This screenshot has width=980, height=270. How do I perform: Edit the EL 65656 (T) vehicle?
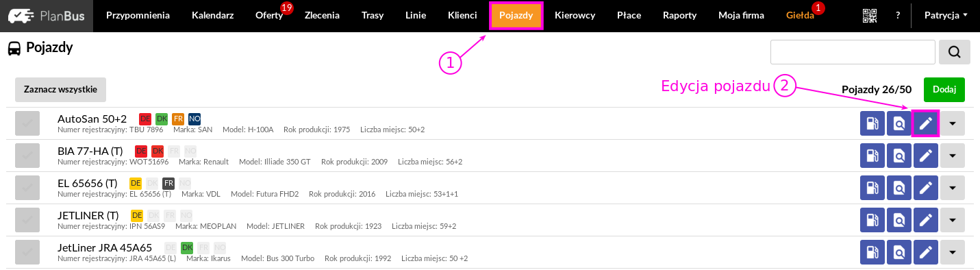coord(925,188)
